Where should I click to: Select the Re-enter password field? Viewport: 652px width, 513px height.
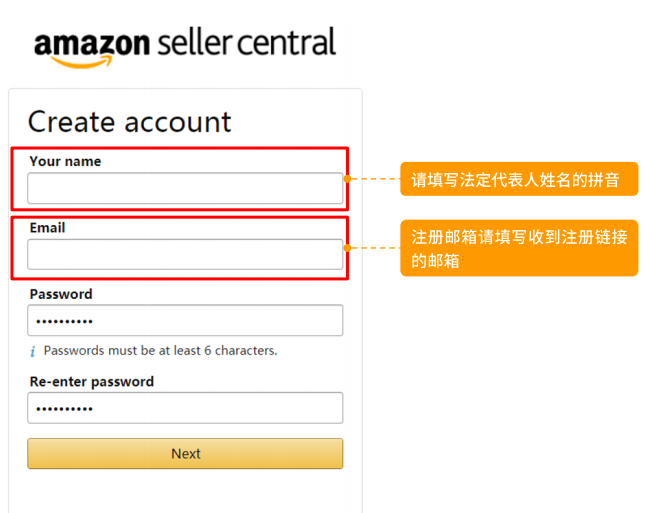pos(185,408)
